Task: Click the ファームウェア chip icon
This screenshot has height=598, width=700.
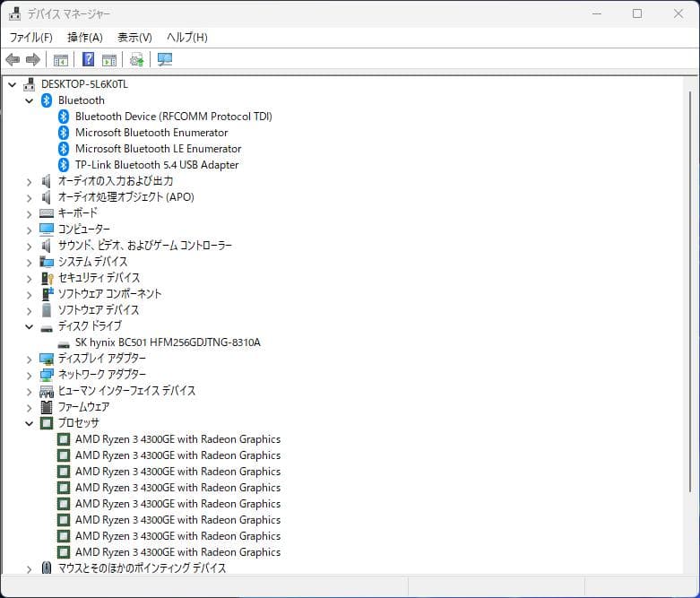Action: [x=47, y=407]
